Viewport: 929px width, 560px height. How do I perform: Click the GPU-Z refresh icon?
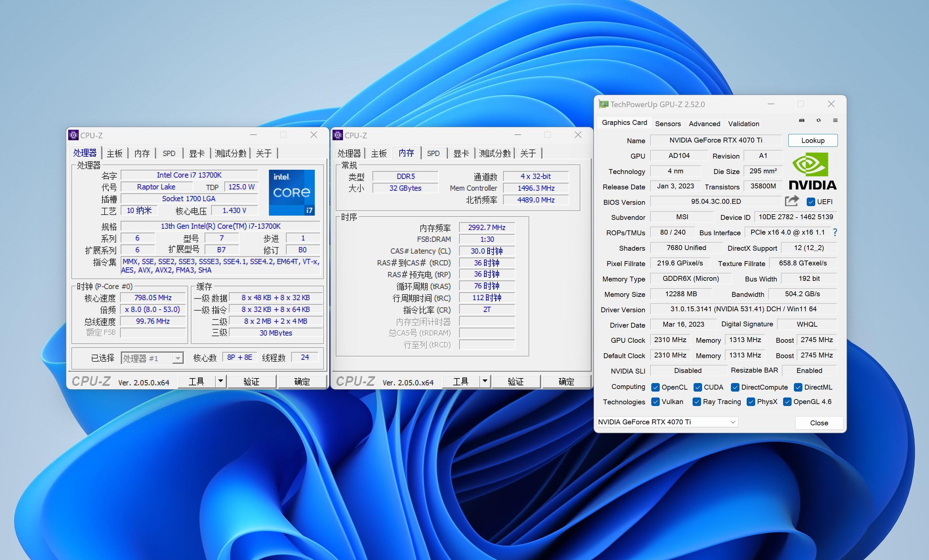point(818,121)
